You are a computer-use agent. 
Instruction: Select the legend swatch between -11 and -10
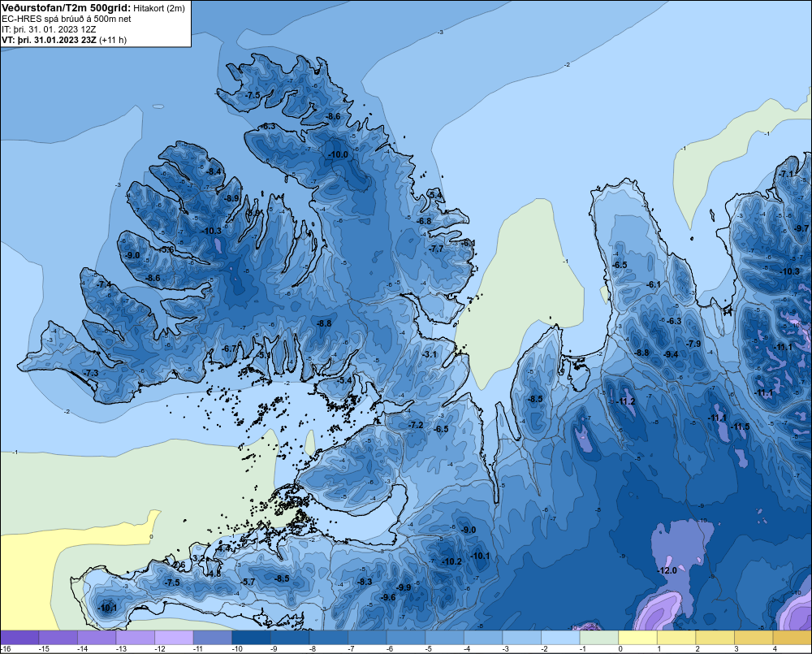tap(212, 637)
